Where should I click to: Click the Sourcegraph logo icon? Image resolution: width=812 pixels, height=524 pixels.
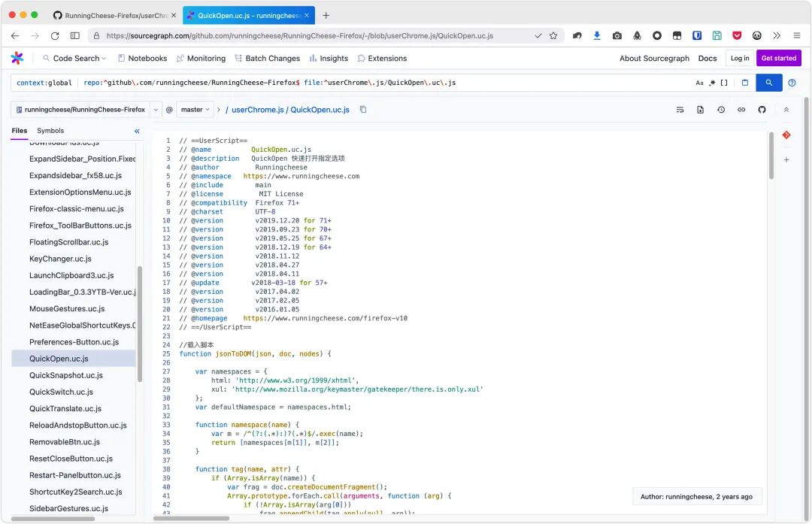click(17, 58)
